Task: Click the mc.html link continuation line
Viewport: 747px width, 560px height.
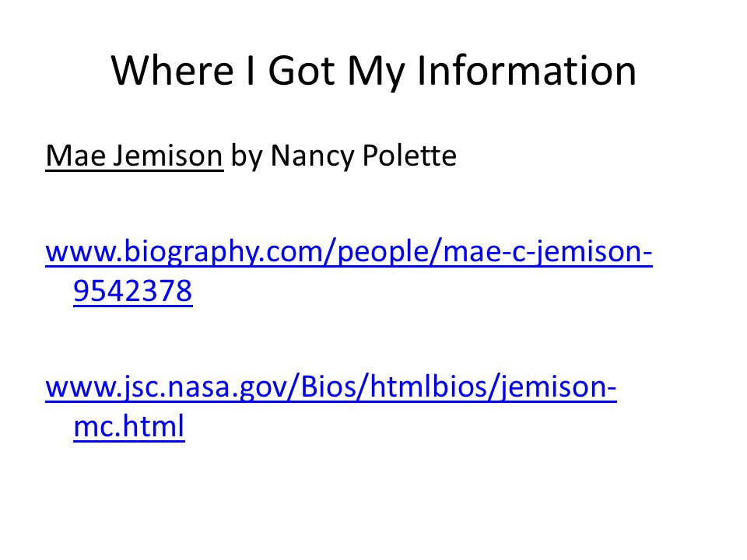Action: pos(129,425)
